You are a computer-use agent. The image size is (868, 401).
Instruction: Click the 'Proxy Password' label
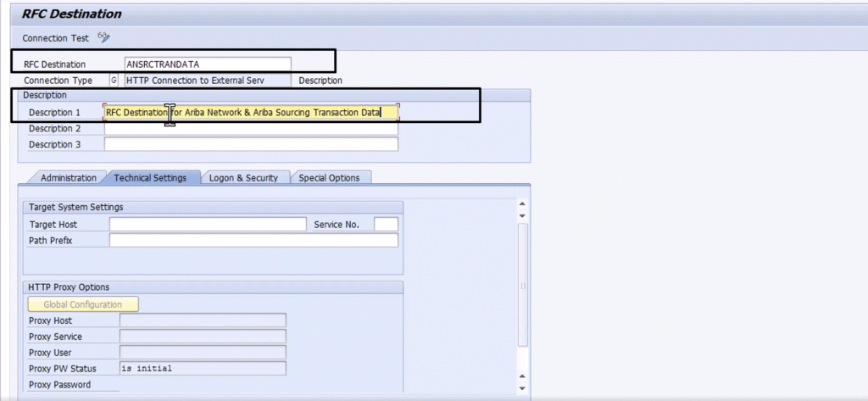coord(60,384)
